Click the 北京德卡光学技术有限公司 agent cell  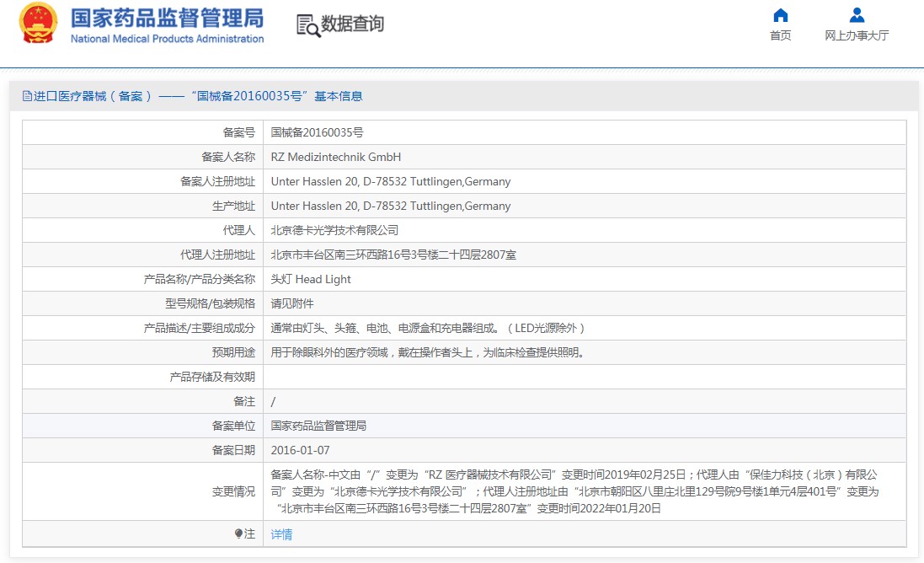[334, 230]
